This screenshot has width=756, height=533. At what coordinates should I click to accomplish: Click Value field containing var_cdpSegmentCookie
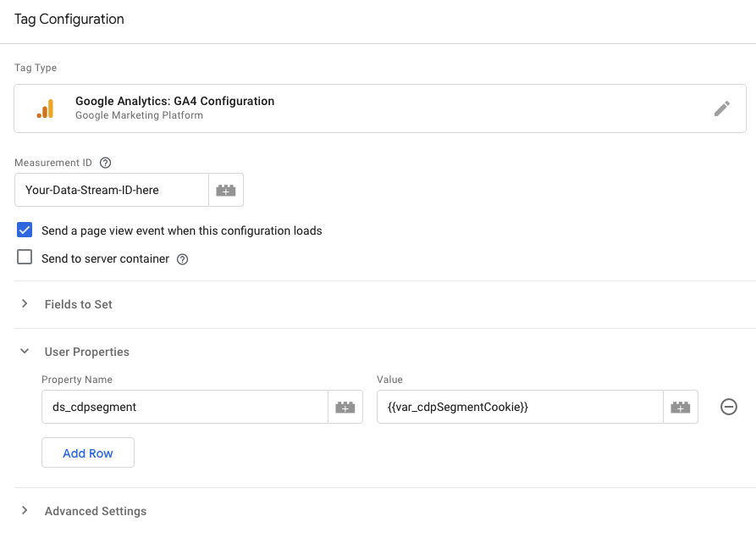(521, 407)
